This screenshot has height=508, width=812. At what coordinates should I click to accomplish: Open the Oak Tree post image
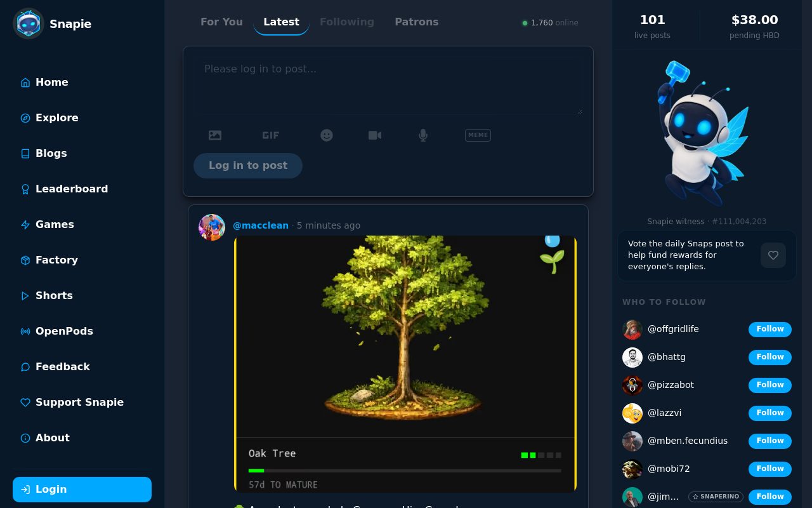405,364
